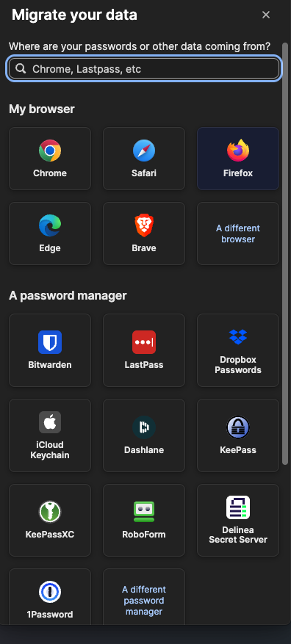Choose Safari as the data source
Viewport: 291px width, 644px height.
coord(144,159)
